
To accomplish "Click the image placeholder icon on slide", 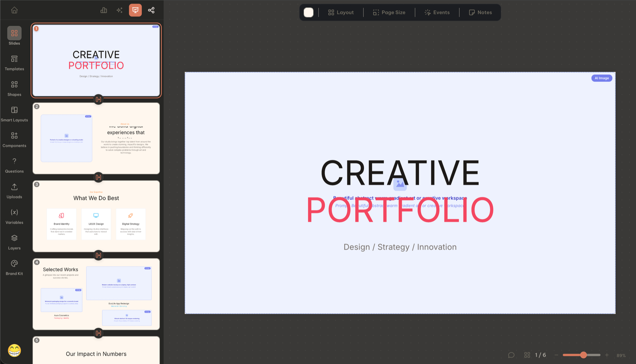I will pyautogui.click(x=400, y=184).
